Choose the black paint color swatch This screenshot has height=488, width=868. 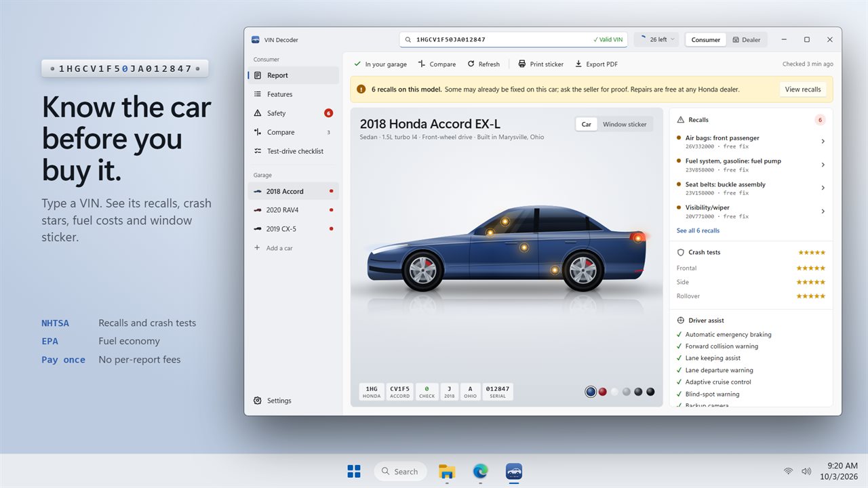tap(650, 392)
